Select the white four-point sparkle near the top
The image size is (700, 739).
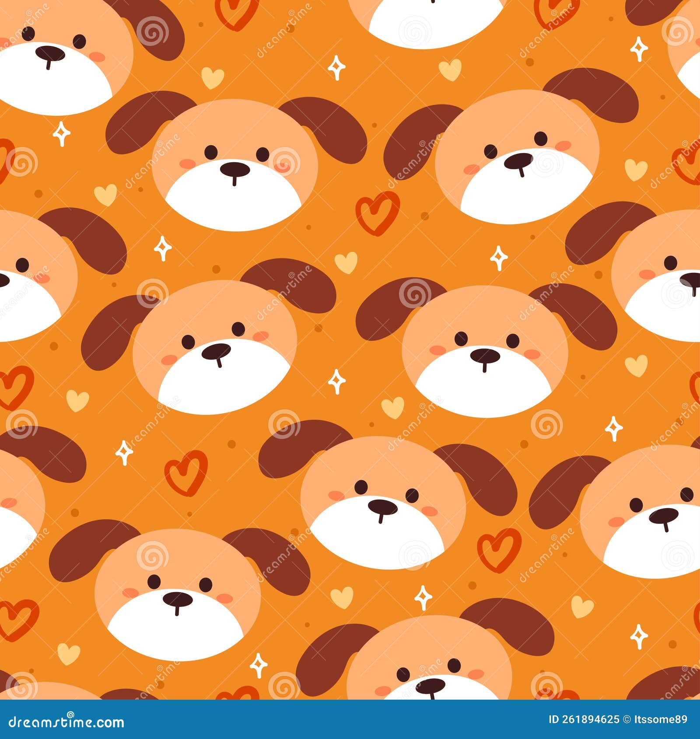point(337,68)
